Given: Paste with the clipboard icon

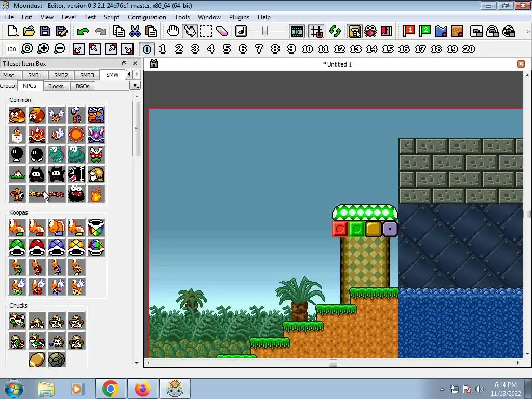Looking at the screenshot, I should [x=151, y=31].
